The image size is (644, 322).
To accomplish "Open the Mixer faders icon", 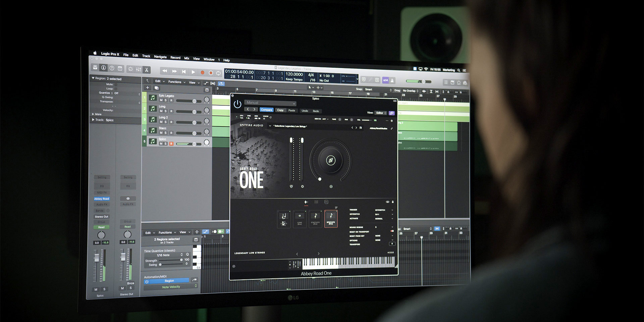I will pos(139,69).
